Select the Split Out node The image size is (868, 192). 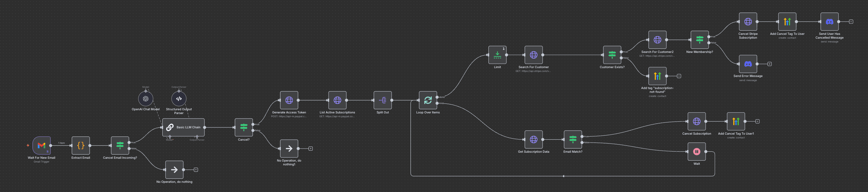pyautogui.click(x=382, y=100)
